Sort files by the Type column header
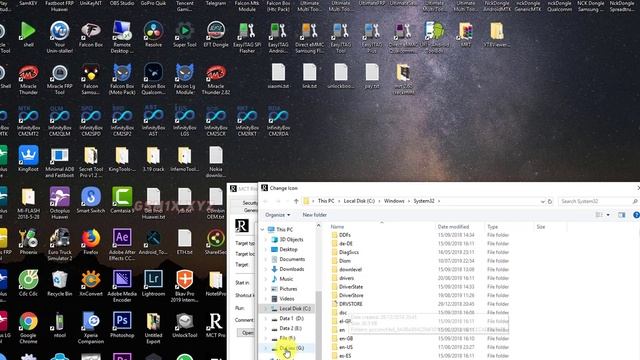This screenshot has width=640, height=360. pyautogui.click(x=493, y=227)
